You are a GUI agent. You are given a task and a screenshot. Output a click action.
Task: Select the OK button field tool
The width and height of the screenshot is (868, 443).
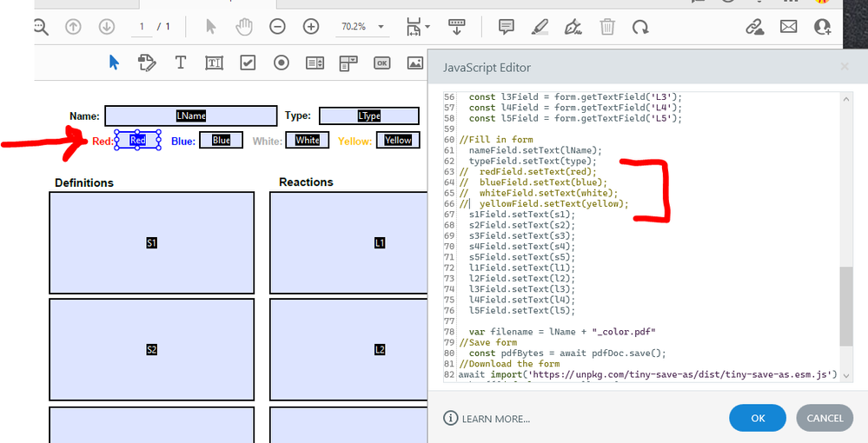pyautogui.click(x=381, y=63)
